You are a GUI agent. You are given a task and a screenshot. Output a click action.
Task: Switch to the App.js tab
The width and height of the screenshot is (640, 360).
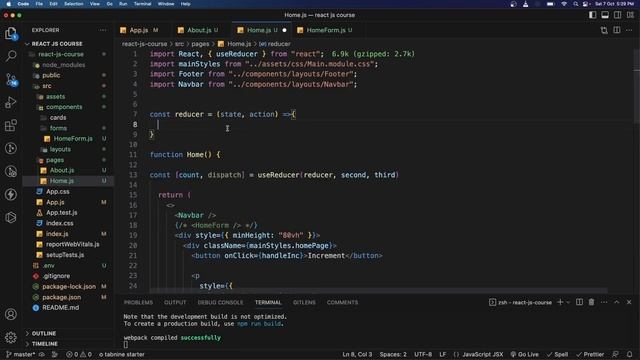tap(139, 30)
